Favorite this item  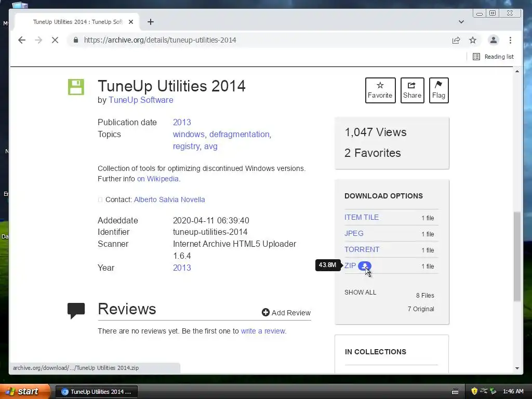tap(380, 90)
